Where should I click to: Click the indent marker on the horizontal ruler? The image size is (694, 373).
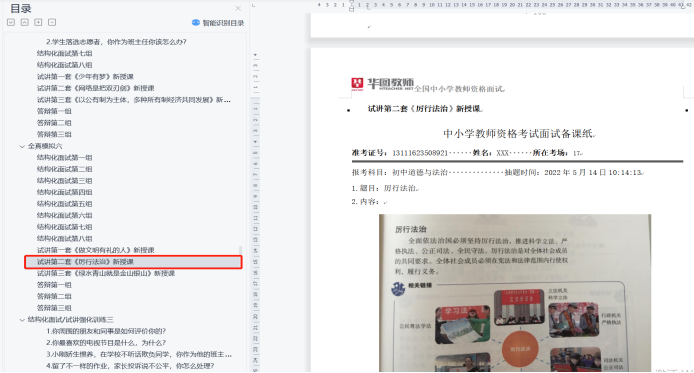pyautogui.click(x=351, y=6)
